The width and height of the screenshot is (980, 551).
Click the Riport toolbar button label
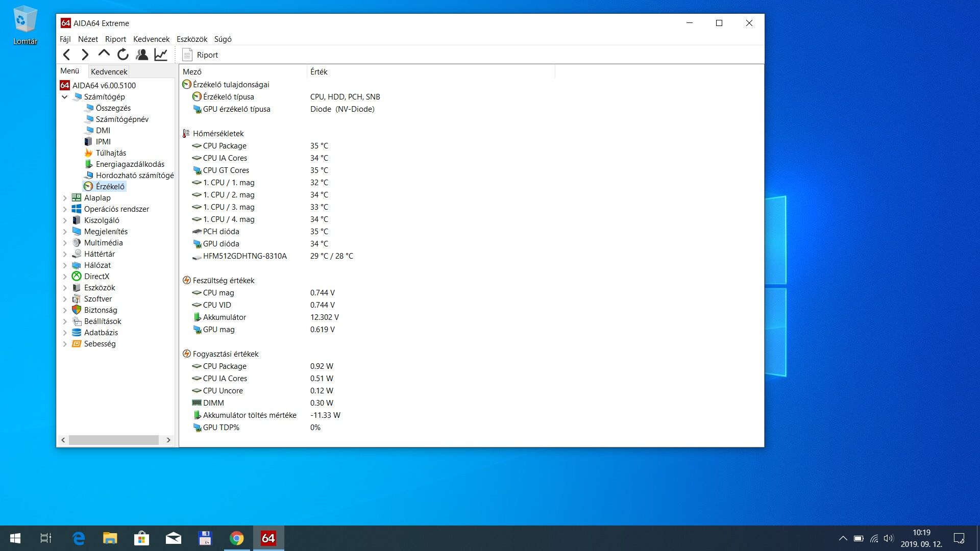[207, 55]
